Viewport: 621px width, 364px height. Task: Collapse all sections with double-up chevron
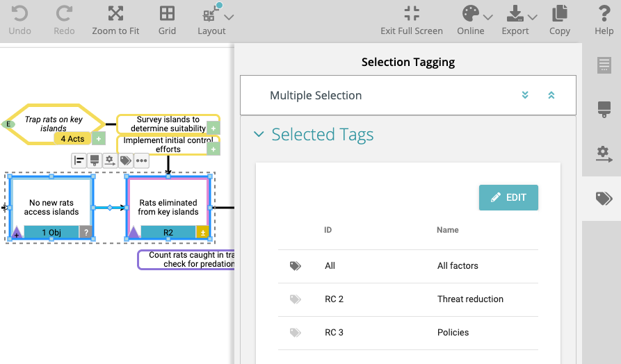tap(551, 95)
